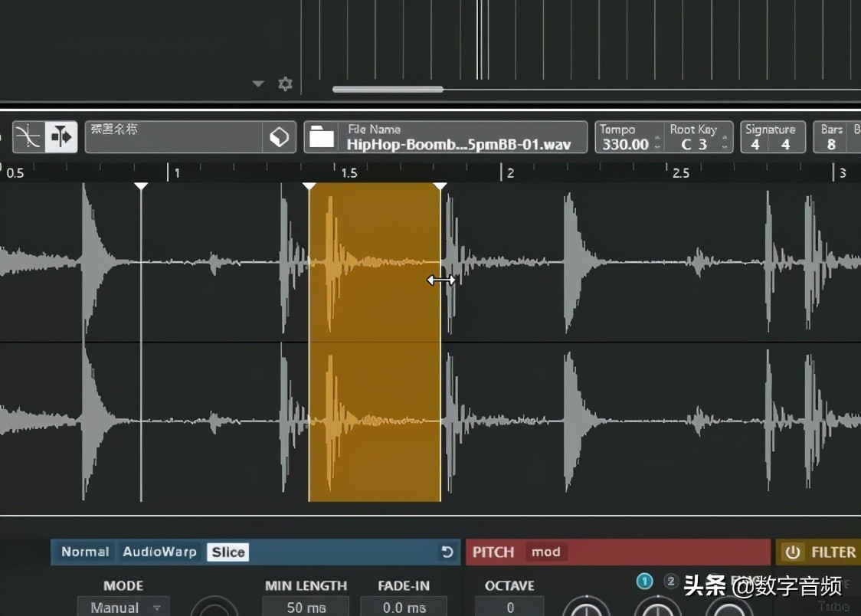The image size is (861, 616).
Task: Open the MODE dropdown showing Manual
Action: point(123,606)
